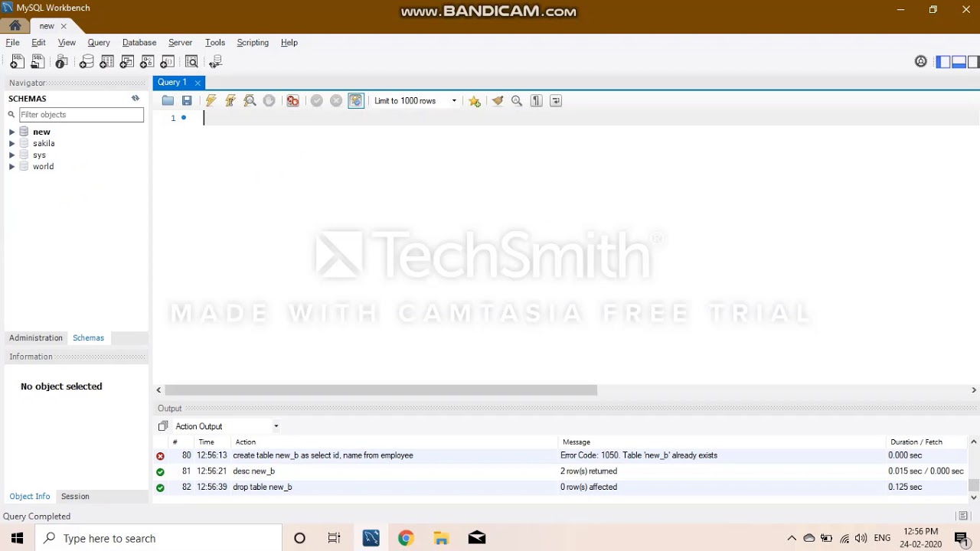980x551 pixels.
Task: Open SQL script file toolbar icon
Action: click(38, 62)
